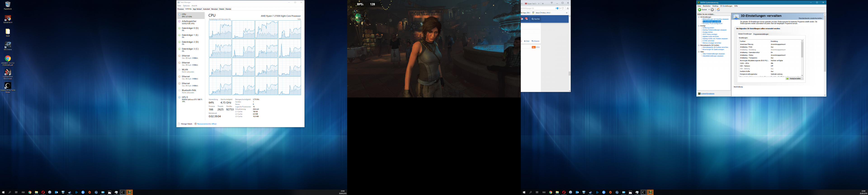Click home icon in NVIDIA toolbar
The image size is (868, 195).
point(718,10)
